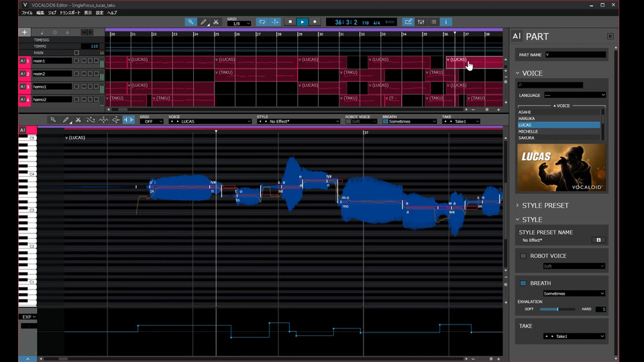Click the AI badge of track mein1
The width and height of the screenshot is (644, 362).
pyautogui.click(x=23, y=61)
